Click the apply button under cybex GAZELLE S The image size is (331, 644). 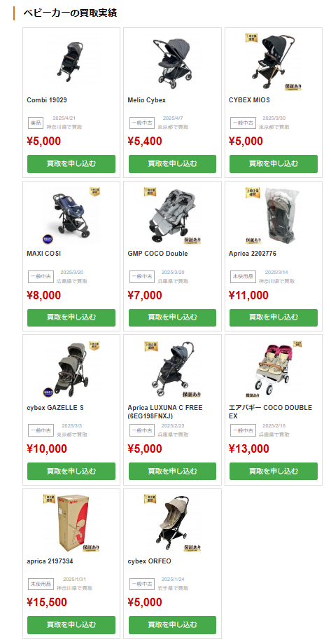(x=71, y=471)
